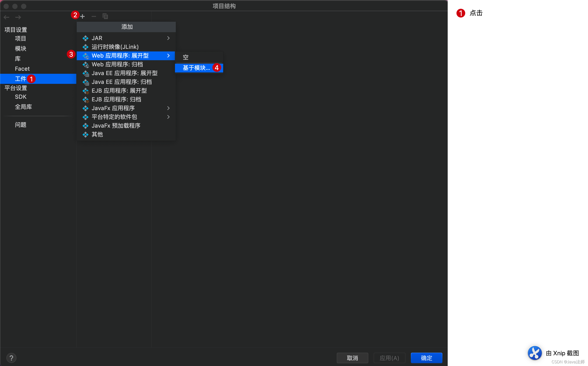Open help with the question mark icon
This screenshot has height=366, width=588.
(x=11, y=358)
